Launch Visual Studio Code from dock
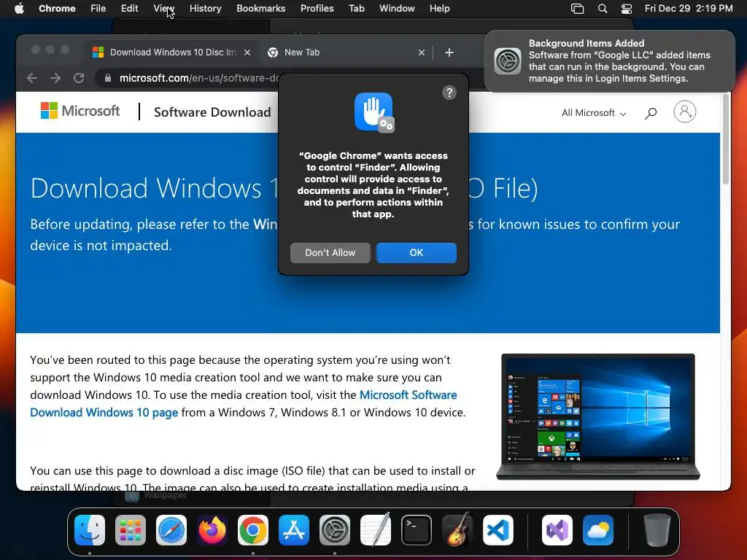The width and height of the screenshot is (747, 560). click(x=498, y=530)
